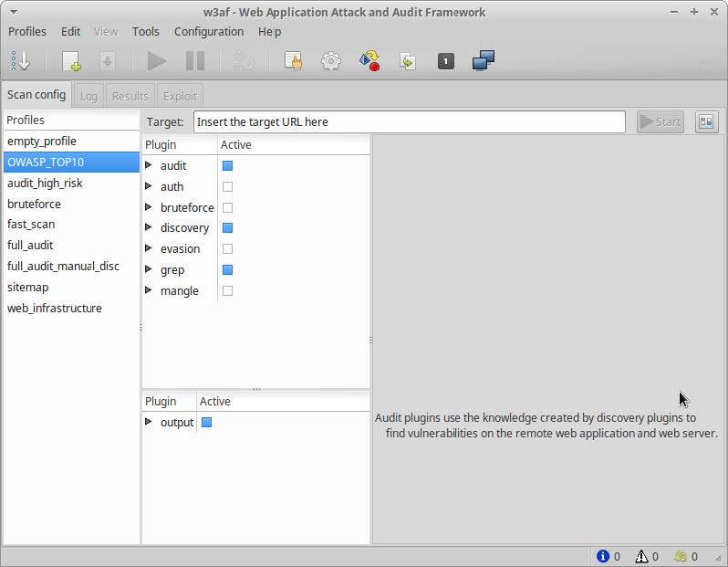Expand the audit plugin tree

pyautogui.click(x=149, y=165)
